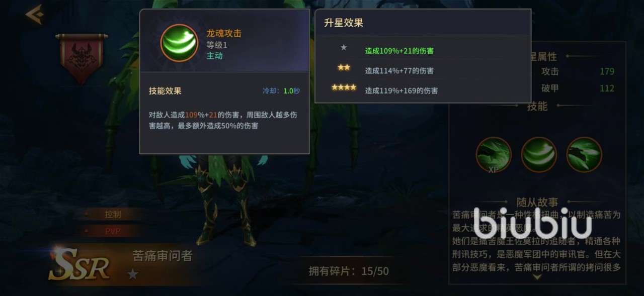Viewport: 644px width, 296px height.
Task: Tap the SSR rarity badge
Action: pos(79,264)
